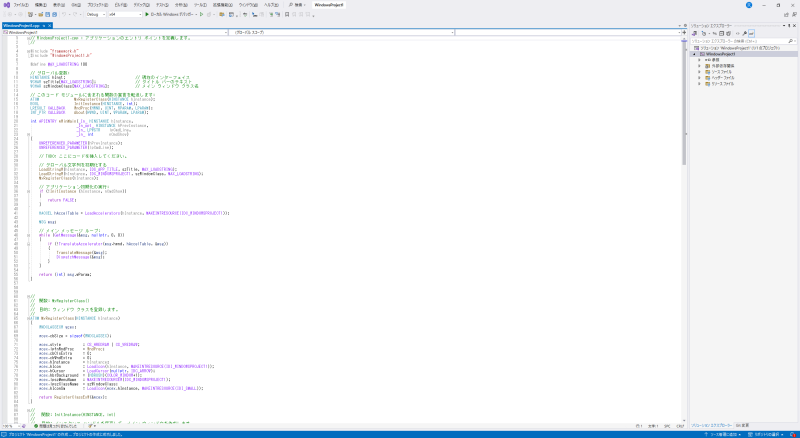Click the Redo arrow in the toolbar
This screenshot has height=438, width=800.
point(76,14)
